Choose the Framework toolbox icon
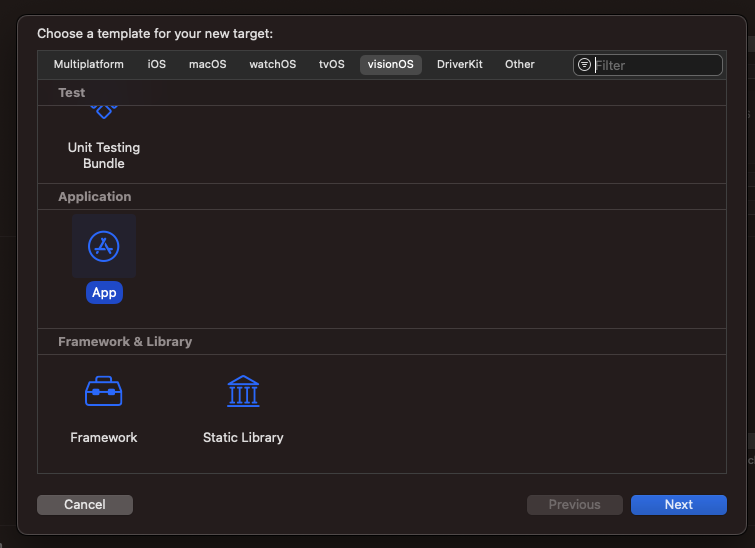The height and width of the screenshot is (548, 755). pyautogui.click(x=104, y=391)
